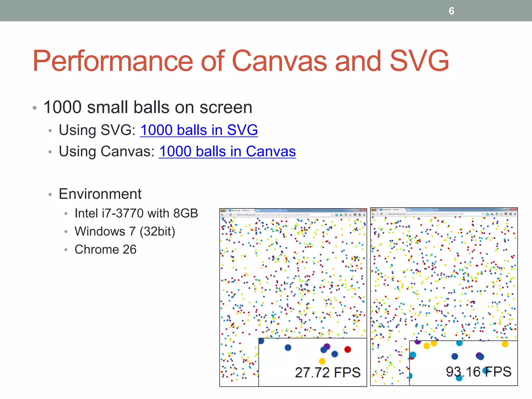Screen dimensions: 532x399
Task: Click Pocket extension icon in Canvas browser
Action: 506,214
